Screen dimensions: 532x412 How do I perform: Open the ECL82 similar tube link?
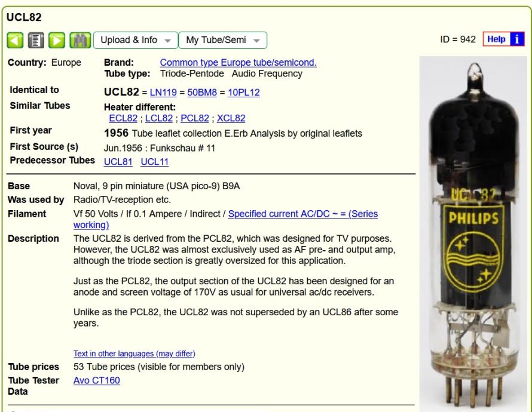123,118
